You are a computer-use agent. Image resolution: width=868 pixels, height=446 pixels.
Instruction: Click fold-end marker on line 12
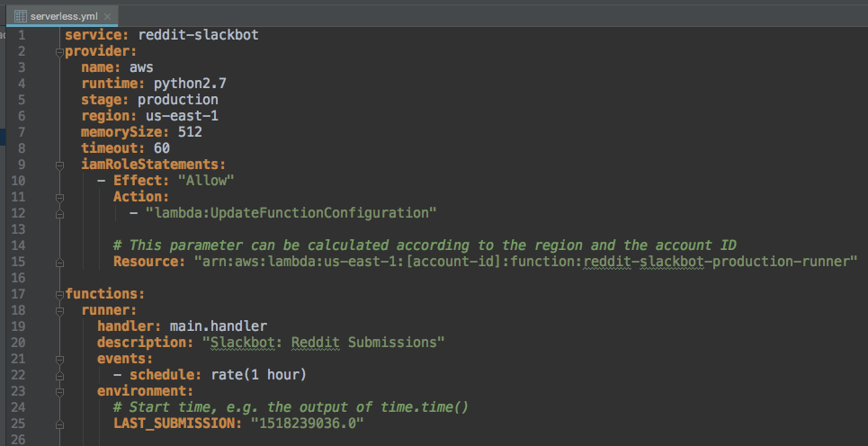point(59,213)
